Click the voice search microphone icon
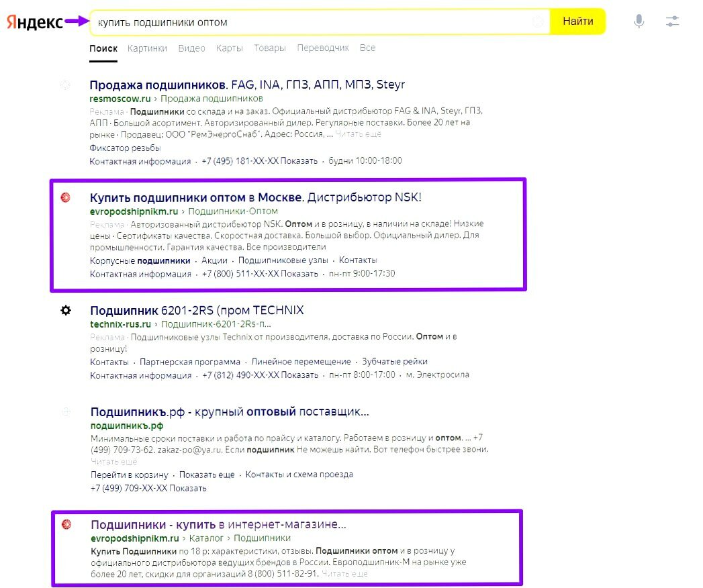Image resolution: width=703 pixels, height=588 pixels. point(639,21)
